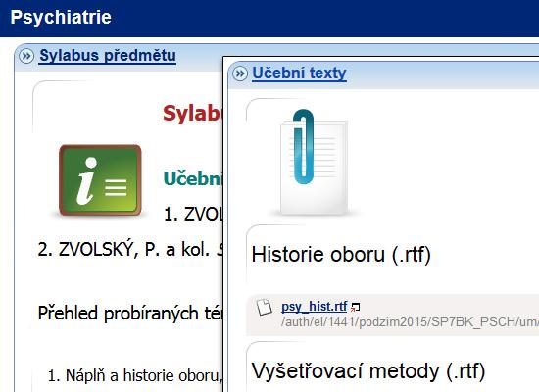Click the teal Učební heading in syllabus
This screenshot has width=539, height=392.
tap(193, 178)
